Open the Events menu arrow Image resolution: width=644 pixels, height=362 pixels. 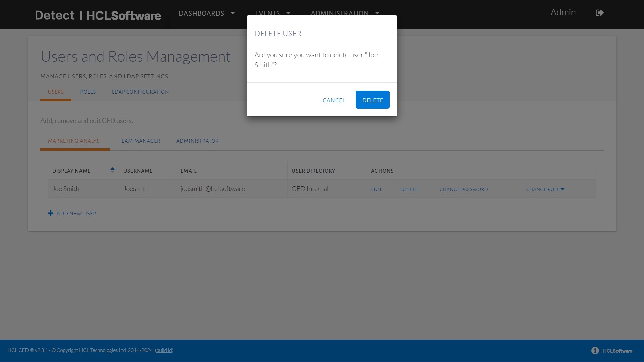(288, 13)
